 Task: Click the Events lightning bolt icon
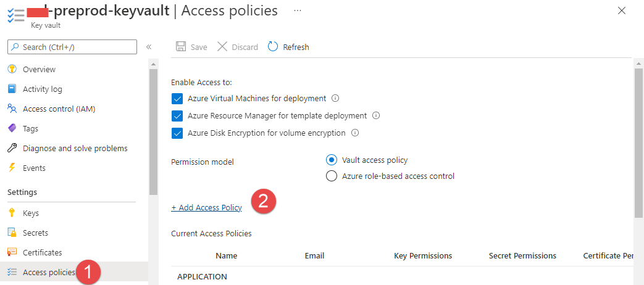[x=12, y=168]
